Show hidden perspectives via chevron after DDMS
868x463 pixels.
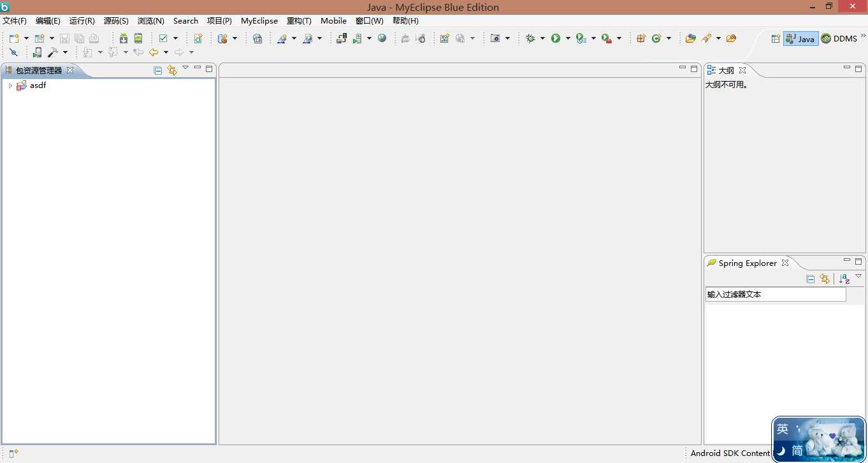[x=863, y=36]
